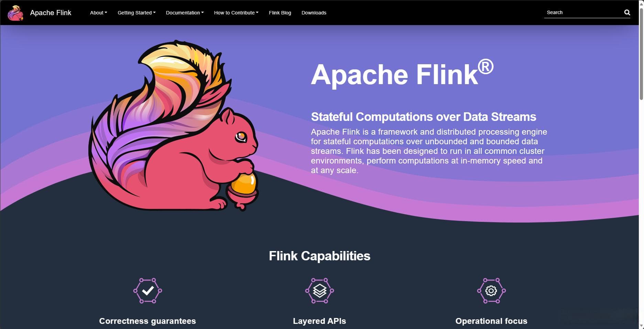The width and height of the screenshot is (644, 329).
Task: Click the scrollbar down arrow
Action: click(641, 326)
